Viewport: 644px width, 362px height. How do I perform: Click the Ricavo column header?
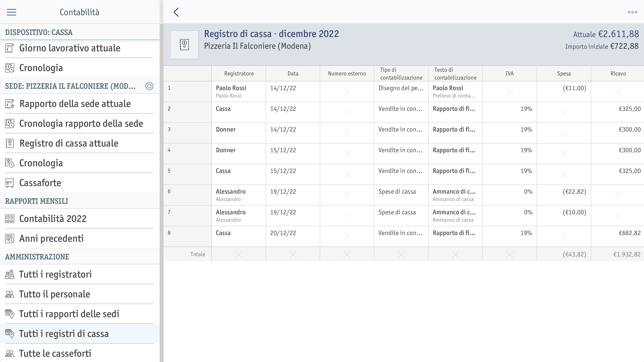618,74
